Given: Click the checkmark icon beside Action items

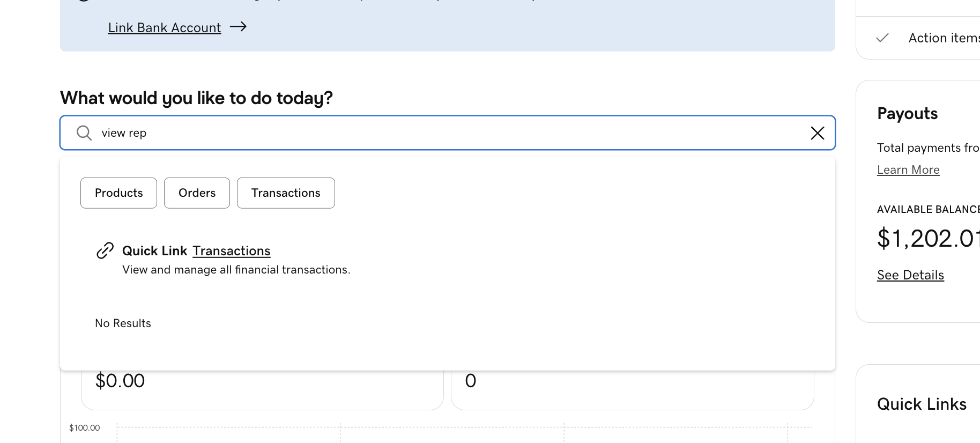Looking at the screenshot, I should [x=882, y=38].
